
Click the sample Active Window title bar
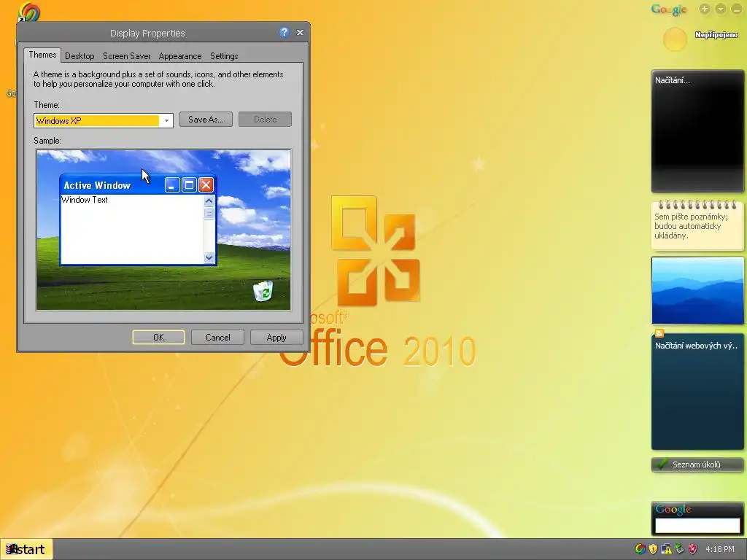112,185
